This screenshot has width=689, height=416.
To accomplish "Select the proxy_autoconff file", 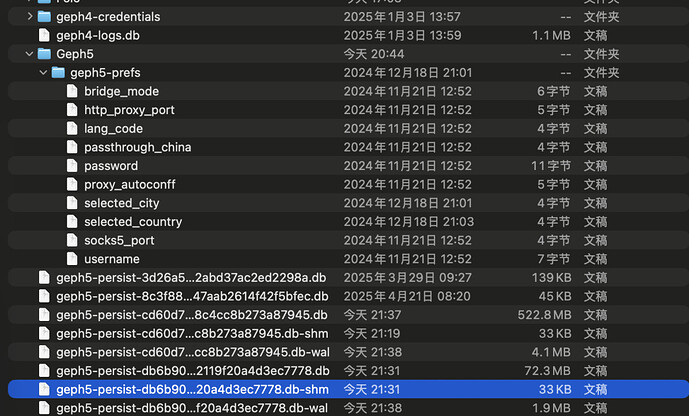I will [x=129, y=185].
